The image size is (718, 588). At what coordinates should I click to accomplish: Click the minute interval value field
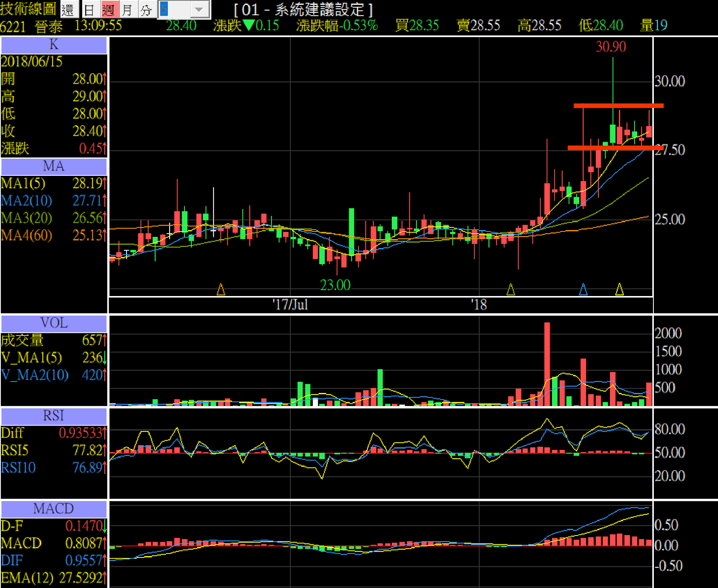click(x=175, y=9)
